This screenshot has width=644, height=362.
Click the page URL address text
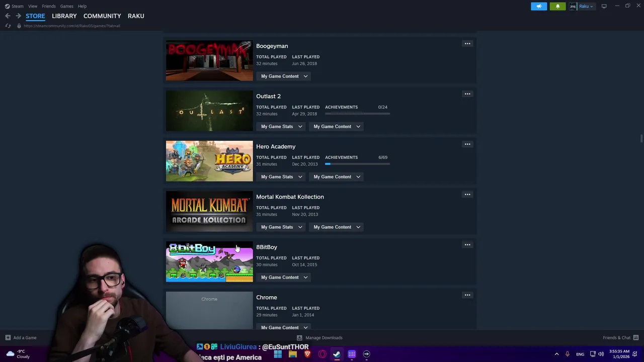[72, 26]
